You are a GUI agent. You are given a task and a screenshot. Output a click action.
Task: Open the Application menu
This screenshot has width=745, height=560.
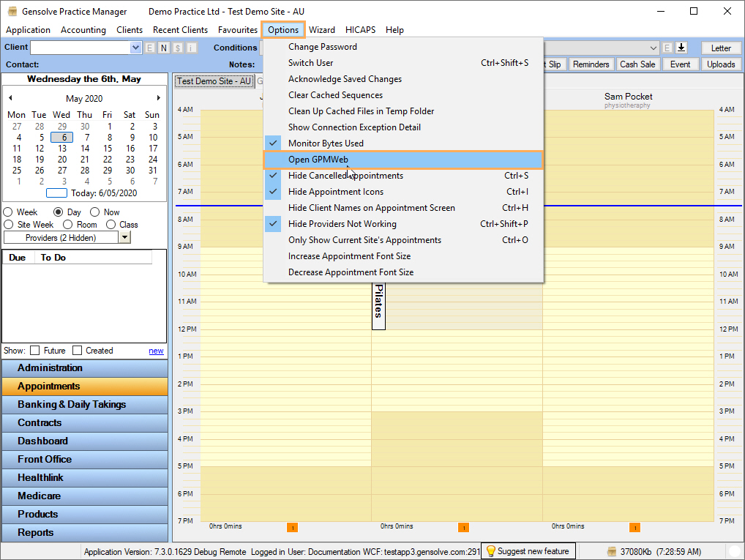28,30
